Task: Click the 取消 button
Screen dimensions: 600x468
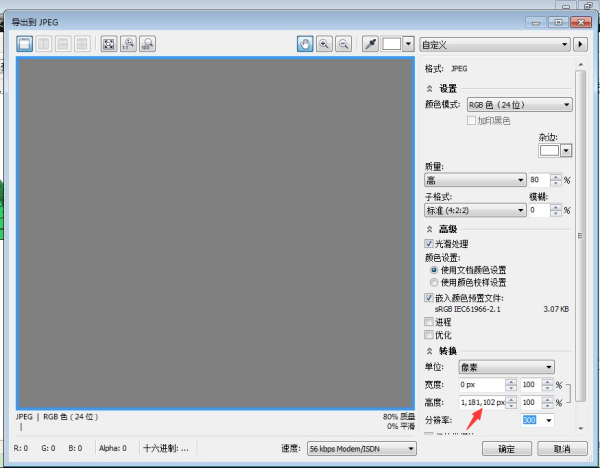Action: coord(561,449)
